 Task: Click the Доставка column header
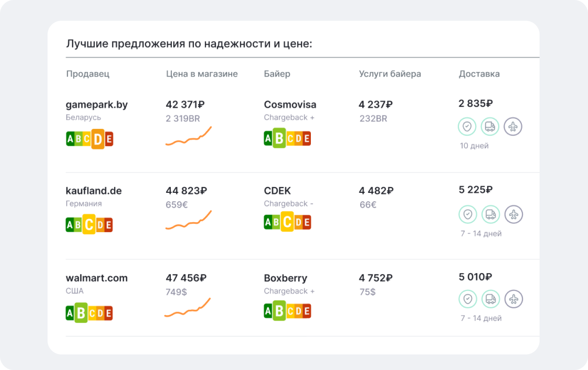pyautogui.click(x=479, y=74)
